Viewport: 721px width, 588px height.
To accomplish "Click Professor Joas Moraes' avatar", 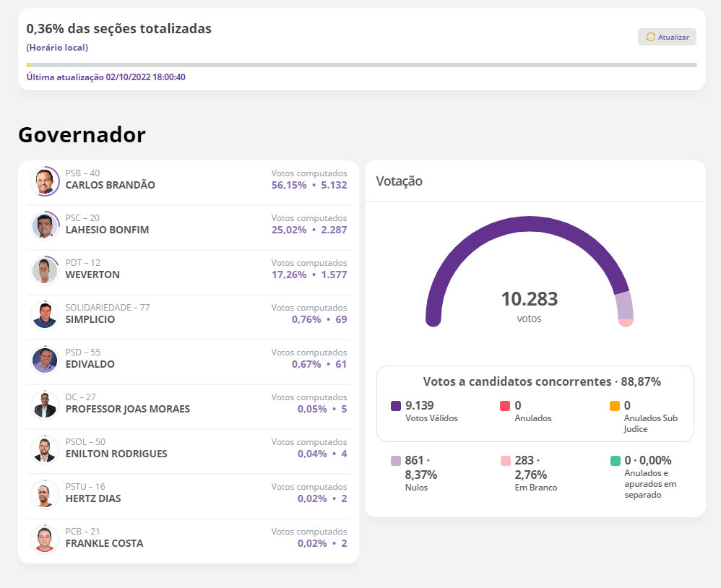I will (x=45, y=405).
